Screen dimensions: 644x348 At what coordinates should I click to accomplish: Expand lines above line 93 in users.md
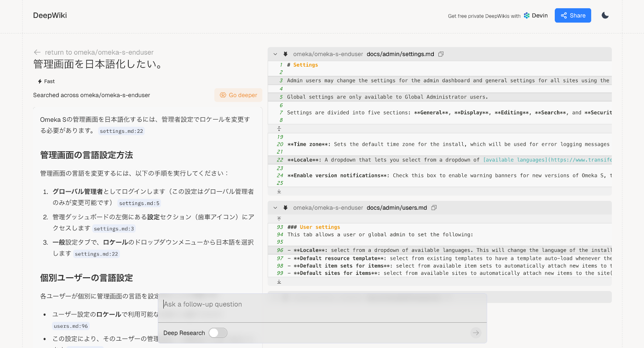(x=279, y=219)
